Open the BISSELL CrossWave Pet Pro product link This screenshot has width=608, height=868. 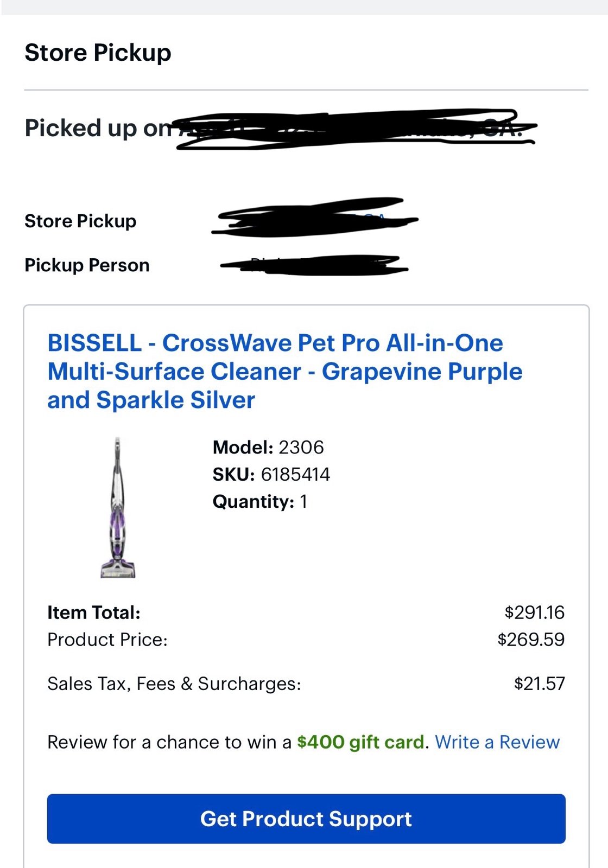[285, 372]
